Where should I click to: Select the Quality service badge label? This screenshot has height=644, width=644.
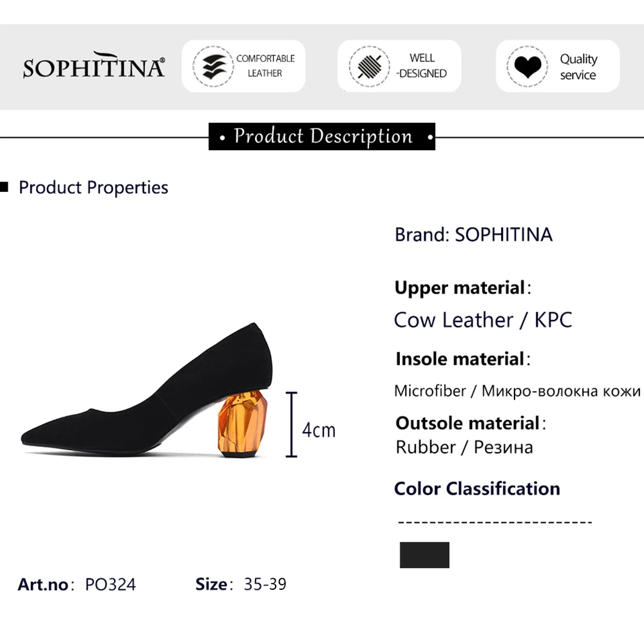[578, 67]
